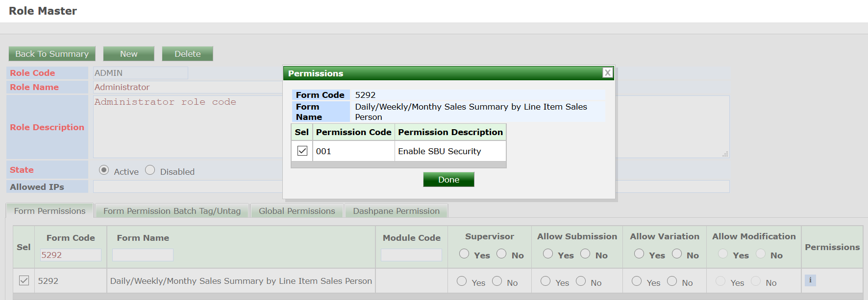Click Done in the Permissions dialog
868x300 pixels.
tap(448, 180)
